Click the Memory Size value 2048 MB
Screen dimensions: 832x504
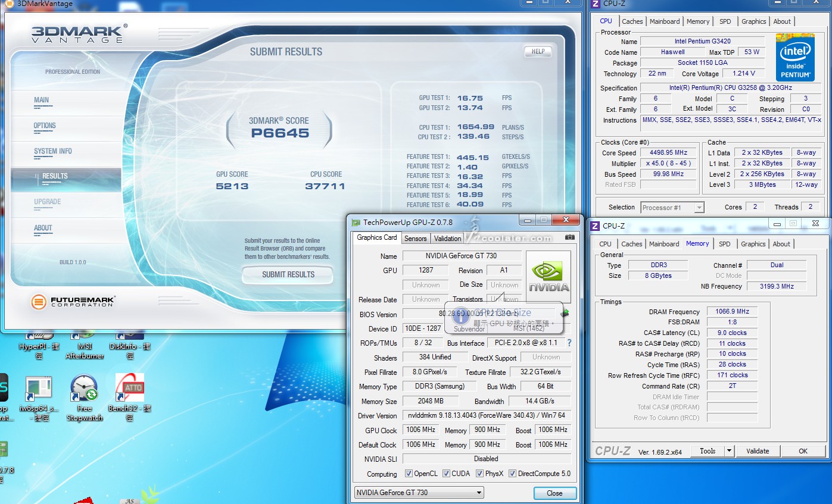(431, 401)
